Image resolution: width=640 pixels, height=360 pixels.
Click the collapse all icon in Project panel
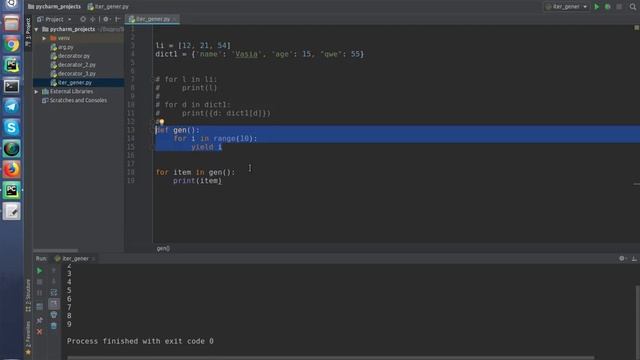[x=93, y=19]
